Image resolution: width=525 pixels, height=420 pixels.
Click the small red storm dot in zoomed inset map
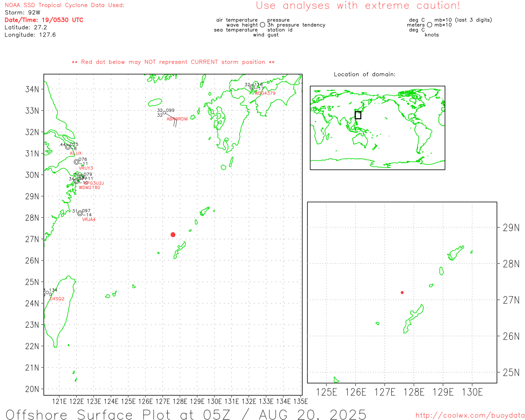coord(402,292)
